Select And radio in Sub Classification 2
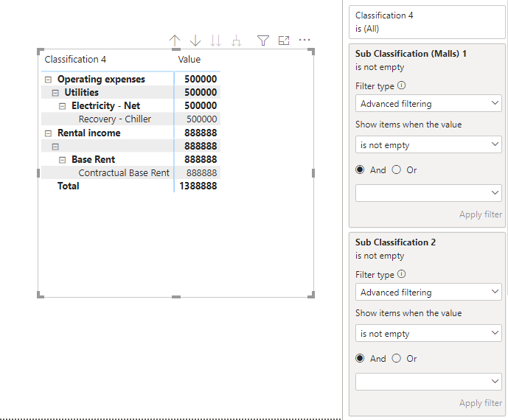Viewport: 508px width, 420px height. (x=360, y=358)
